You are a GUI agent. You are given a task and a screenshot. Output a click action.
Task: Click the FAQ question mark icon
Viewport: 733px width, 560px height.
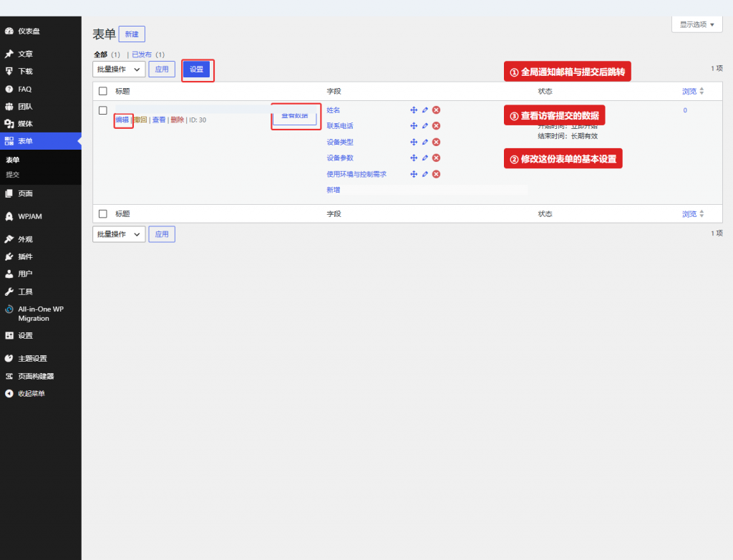tap(9, 89)
